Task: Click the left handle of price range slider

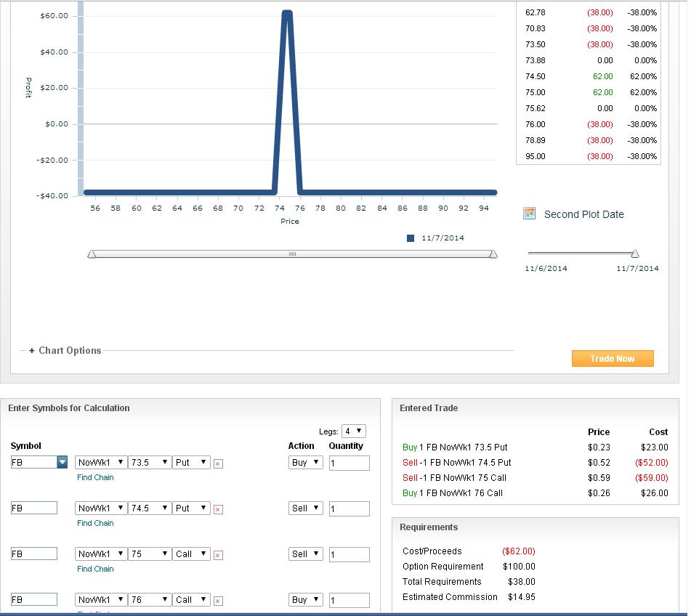Action: (x=92, y=254)
